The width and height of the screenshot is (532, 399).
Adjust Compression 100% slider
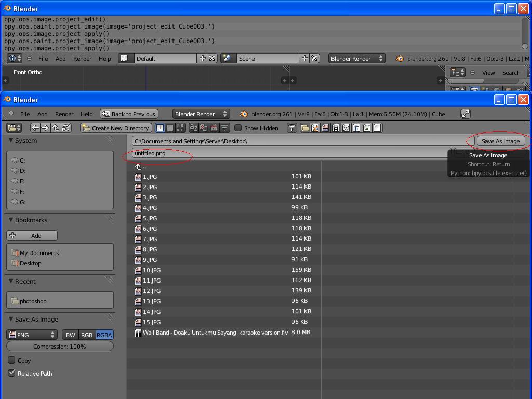tap(60, 347)
